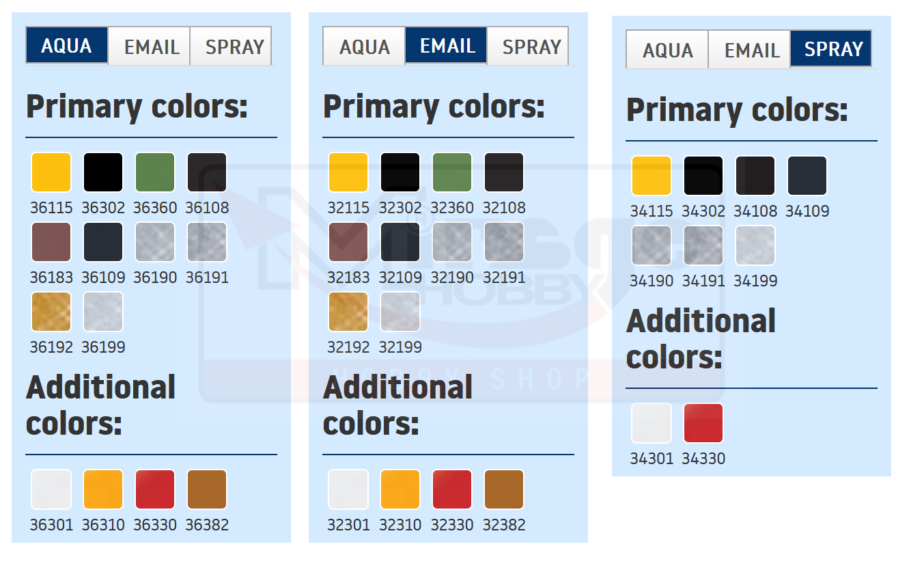
Task: Choose EMAIL tab in the right panel
Action: pos(751,51)
